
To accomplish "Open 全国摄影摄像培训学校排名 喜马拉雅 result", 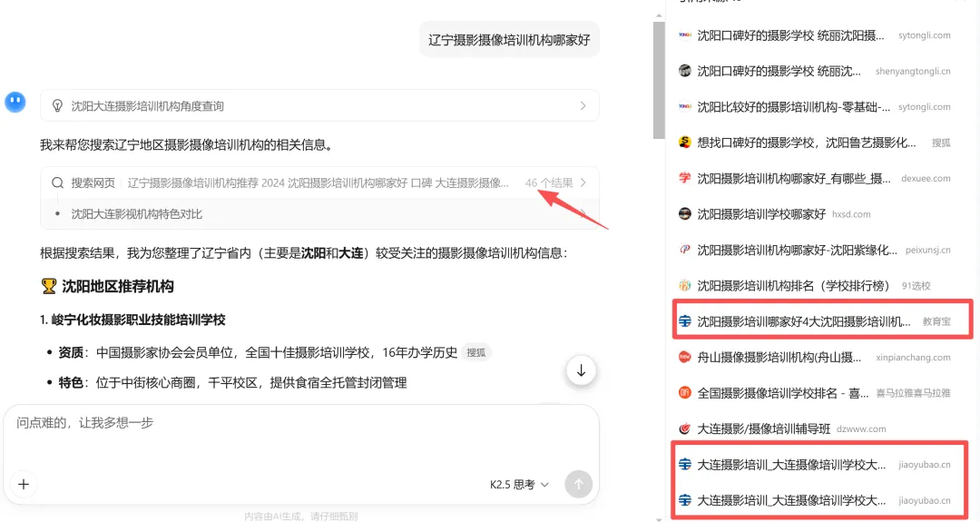I will click(814, 393).
